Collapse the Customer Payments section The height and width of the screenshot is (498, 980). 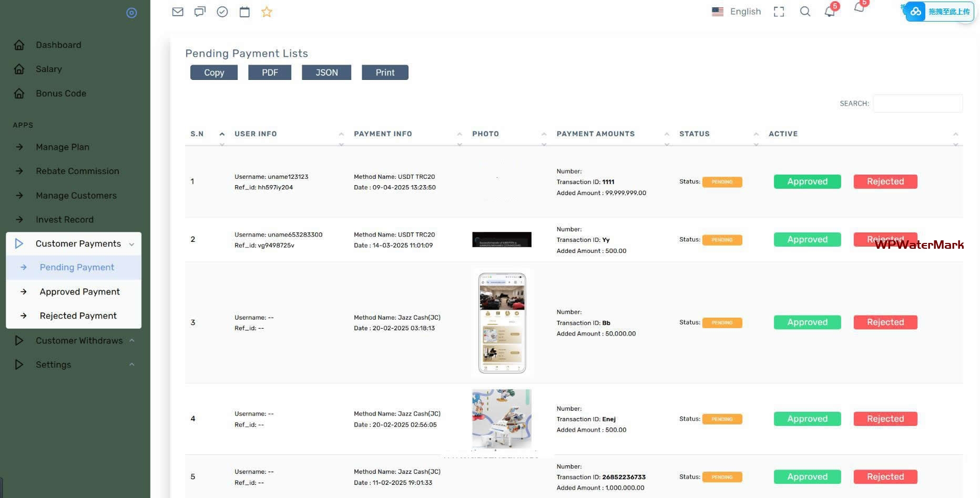pyautogui.click(x=78, y=243)
